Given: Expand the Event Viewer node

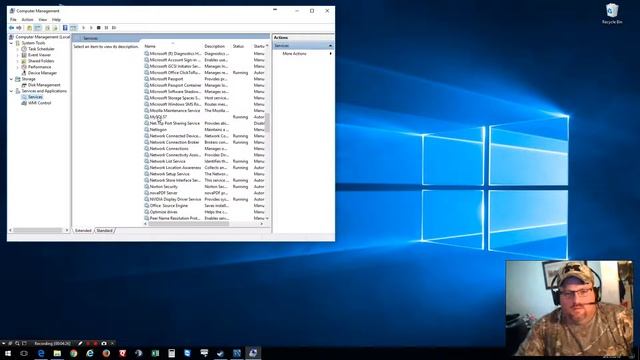Looking at the screenshot, I should 18,55.
